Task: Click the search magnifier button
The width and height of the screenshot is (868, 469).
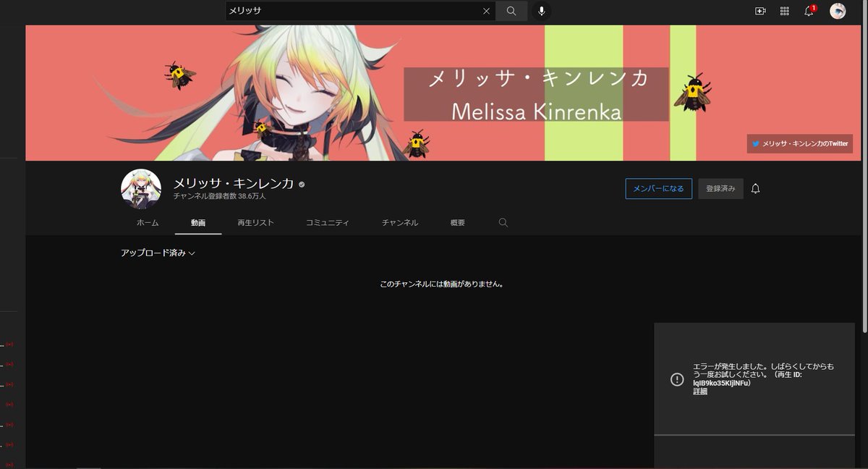Action: coord(511,11)
